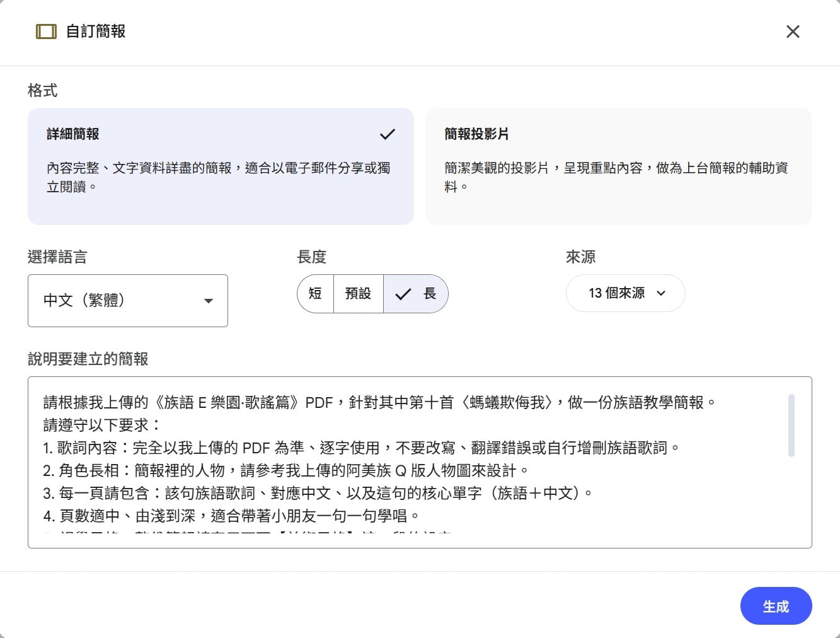Click the 選擇語言 label
The image size is (840, 638).
(x=57, y=257)
